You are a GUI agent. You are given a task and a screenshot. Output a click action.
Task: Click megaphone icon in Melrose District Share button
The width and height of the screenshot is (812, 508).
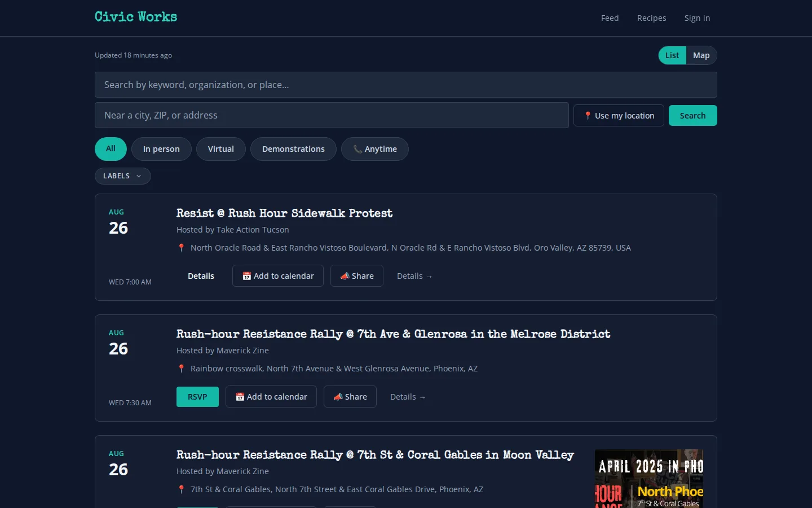338,397
